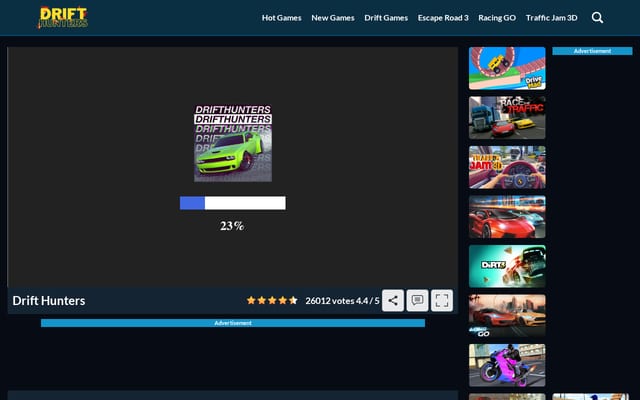Open the Race the Traffic game thumbnail
The image size is (640, 400).
coord(507,118)
